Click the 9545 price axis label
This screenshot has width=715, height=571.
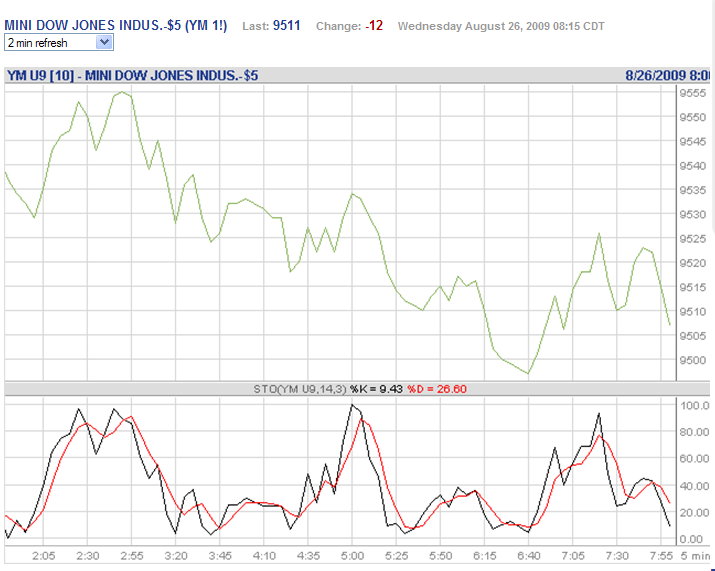coord(693,141)
